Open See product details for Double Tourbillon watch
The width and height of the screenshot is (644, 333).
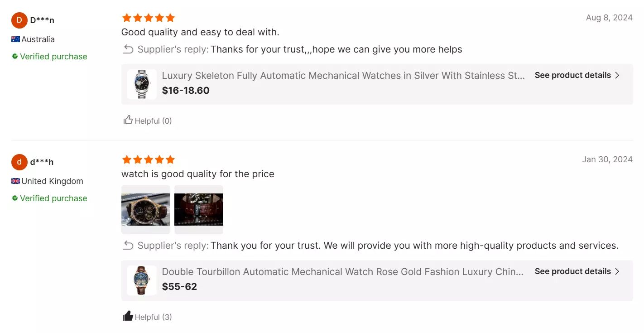tap(573, 271)
